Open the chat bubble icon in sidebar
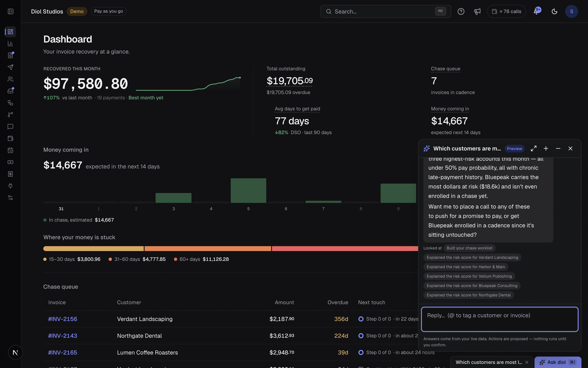588x368 pixels. click(10, 127)
